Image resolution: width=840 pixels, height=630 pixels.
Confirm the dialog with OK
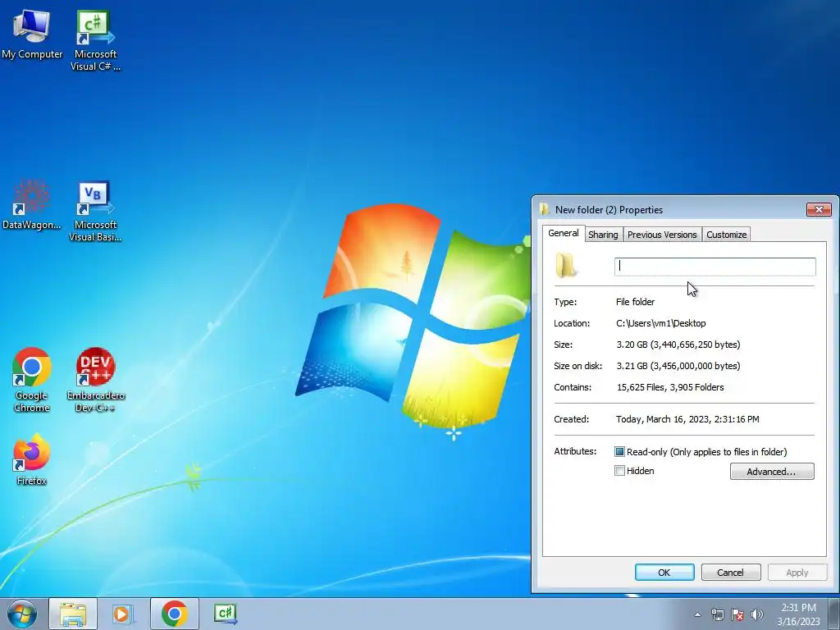point(664,572)
